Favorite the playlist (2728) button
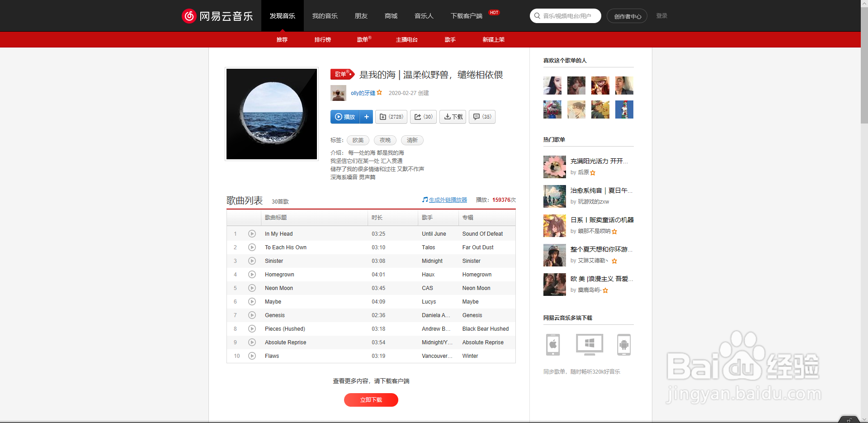 pos(392,117)
